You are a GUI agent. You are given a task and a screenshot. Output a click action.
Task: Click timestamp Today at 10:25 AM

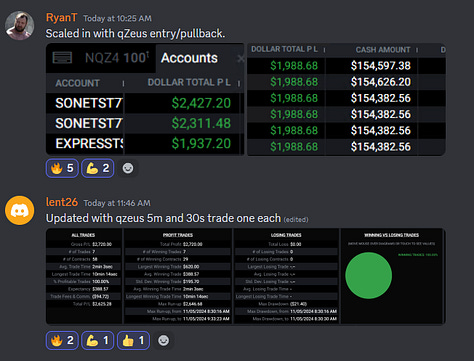[x=117, y=18]
